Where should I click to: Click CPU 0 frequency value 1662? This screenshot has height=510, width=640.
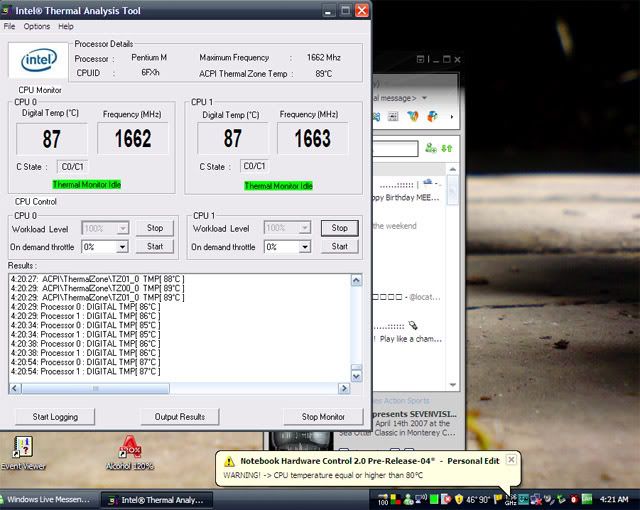click(x=133, y=138)
